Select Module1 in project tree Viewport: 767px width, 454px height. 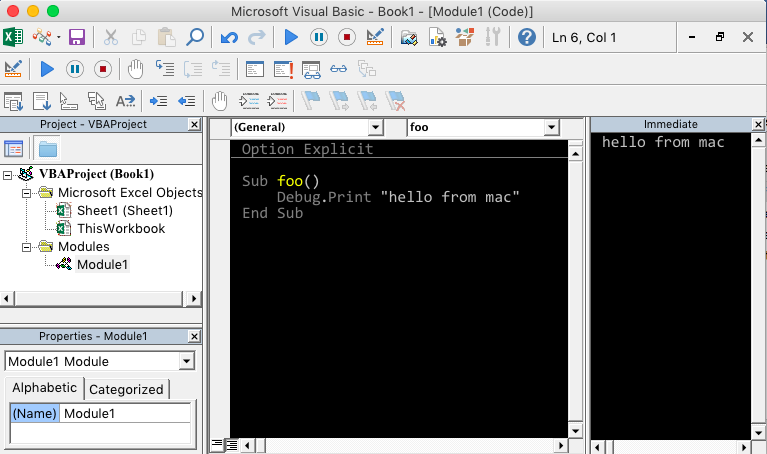click(102, 265)
